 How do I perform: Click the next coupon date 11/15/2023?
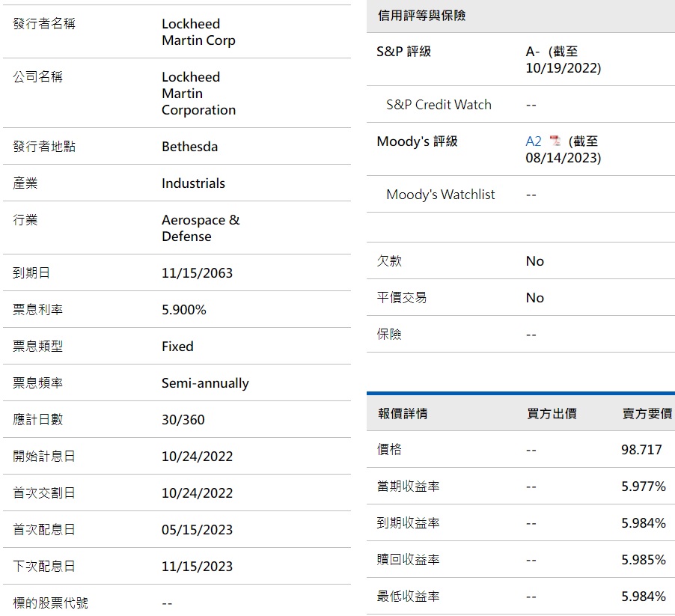pos(197,567)
